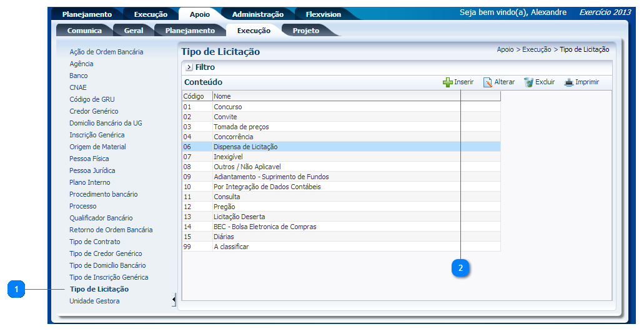
Task: Click the Excluir trash bin icon
Action: coord(528,82)
